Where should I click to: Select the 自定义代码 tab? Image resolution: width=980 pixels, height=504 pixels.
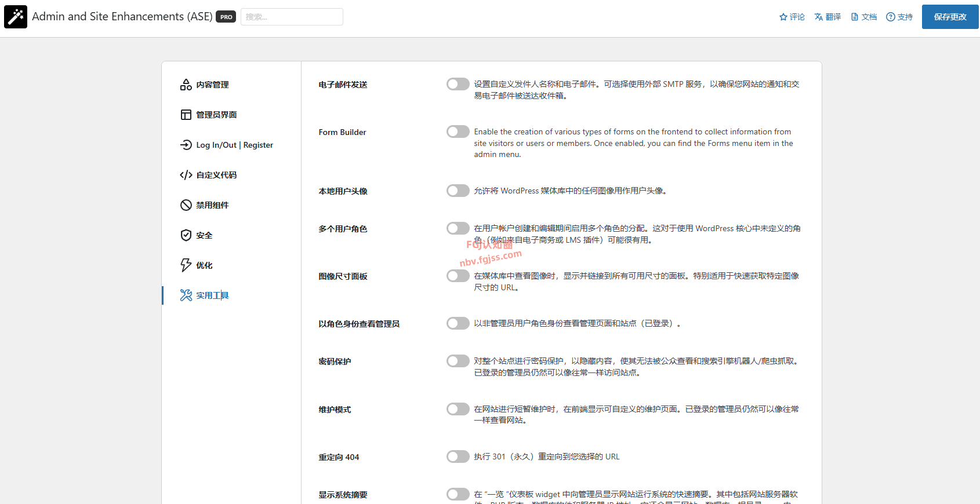(x=231, y=175)
